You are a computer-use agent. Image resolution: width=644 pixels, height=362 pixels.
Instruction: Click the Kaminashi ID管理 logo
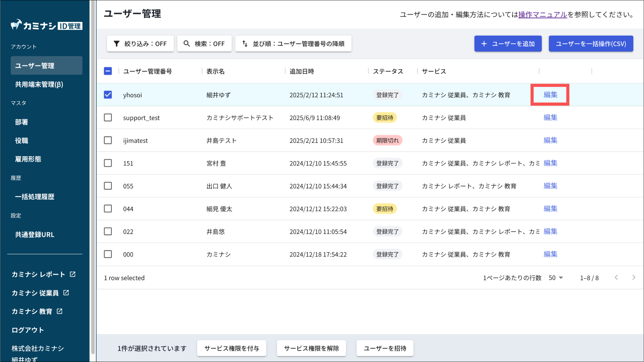pos(47,25)
